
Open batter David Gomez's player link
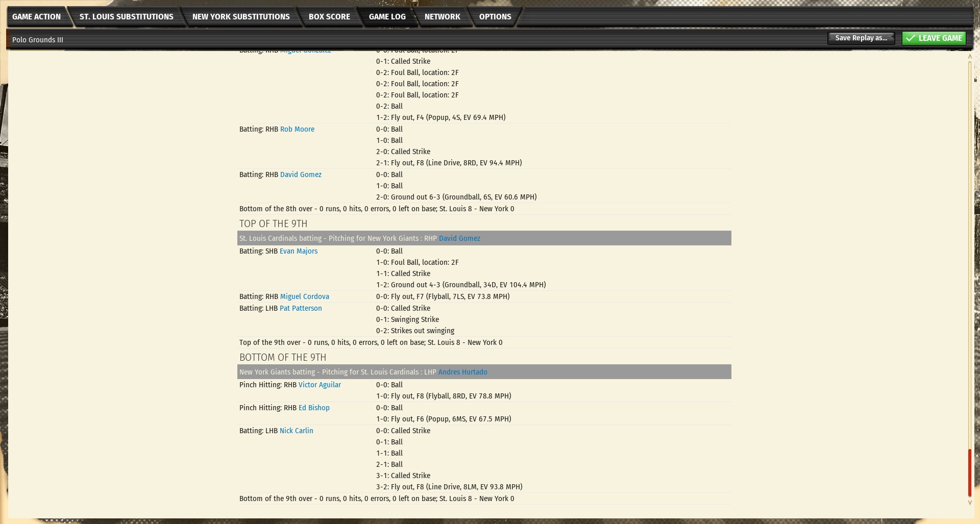click(301, 175)
